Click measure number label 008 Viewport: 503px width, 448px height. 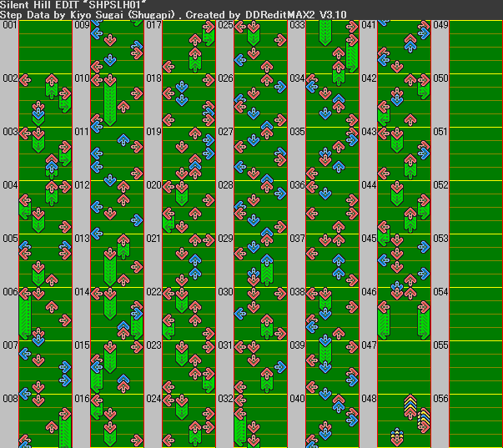10,399
